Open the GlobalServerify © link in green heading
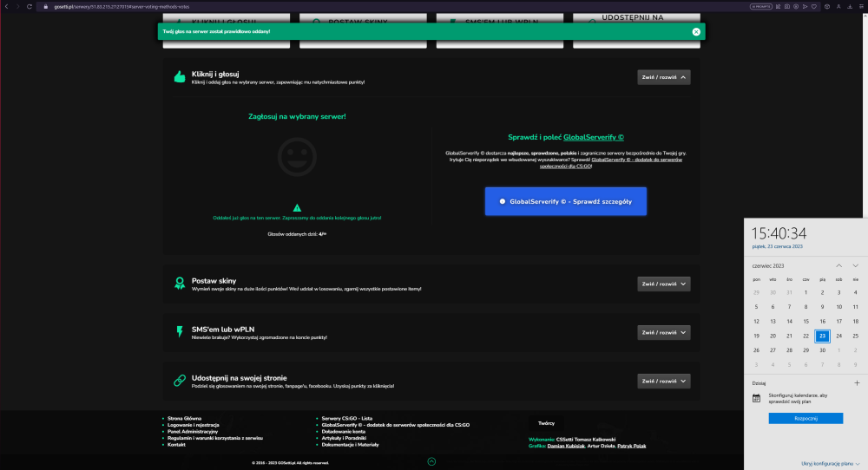This screenshot has height=470, width=868. click(594, 137)
